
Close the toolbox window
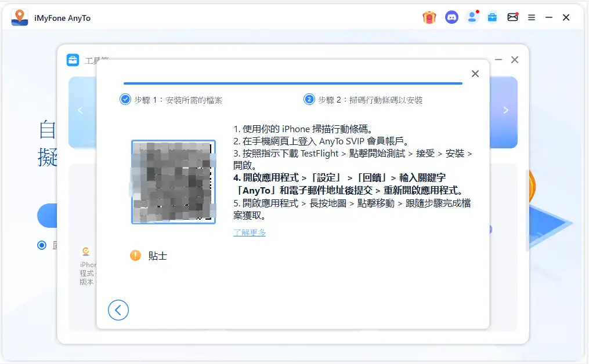pyautogui.click(x=515, y=60)
